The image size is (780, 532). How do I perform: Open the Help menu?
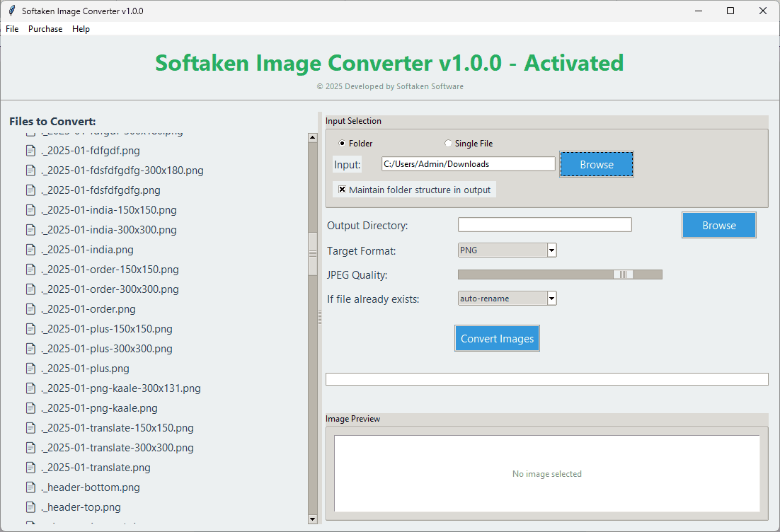[81, 29]
